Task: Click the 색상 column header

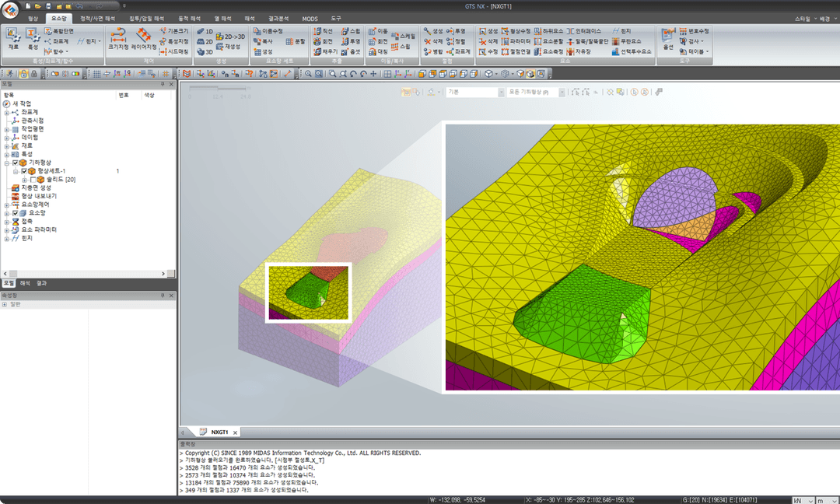Action: click(149, 96)
